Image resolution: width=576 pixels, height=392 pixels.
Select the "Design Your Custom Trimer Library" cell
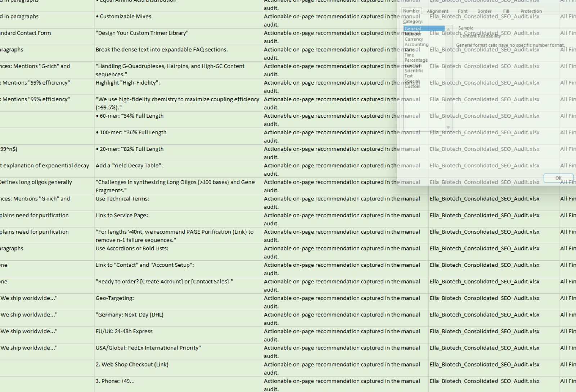coord(179,37)
